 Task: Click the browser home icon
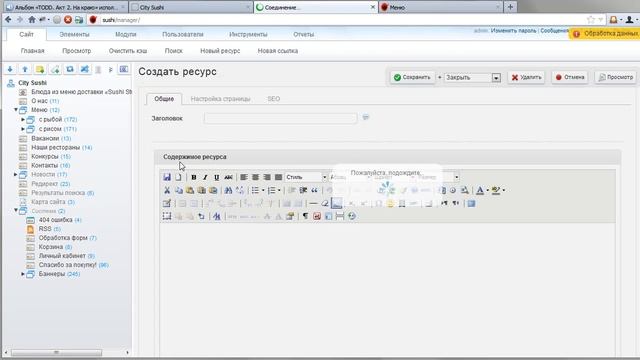31,20
